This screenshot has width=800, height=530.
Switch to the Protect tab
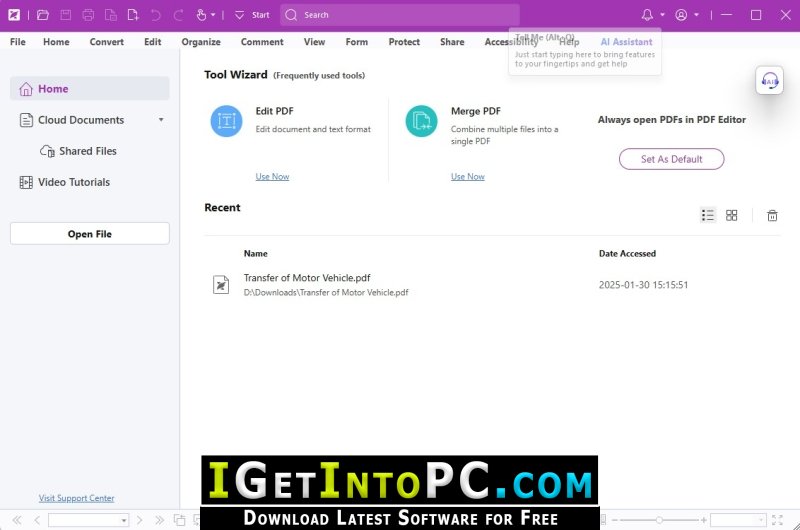tap(404, 42)
